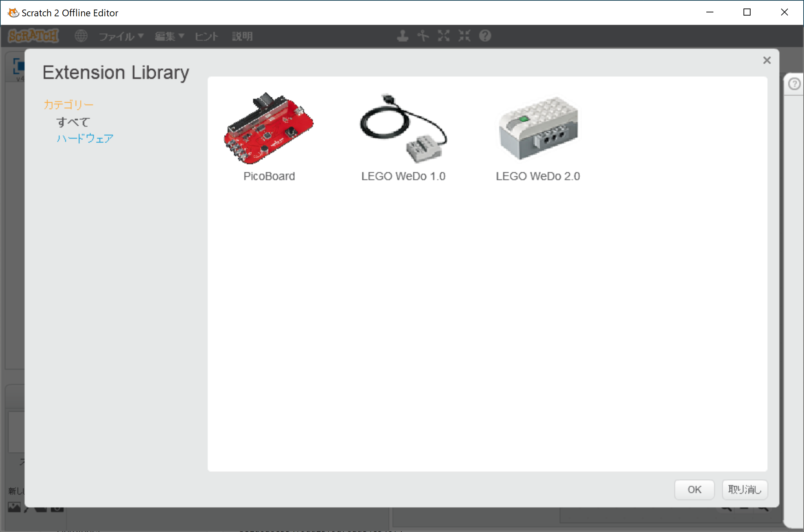Open the ヒント menu item
Screen dimensions: 804x532
[207, 36]
